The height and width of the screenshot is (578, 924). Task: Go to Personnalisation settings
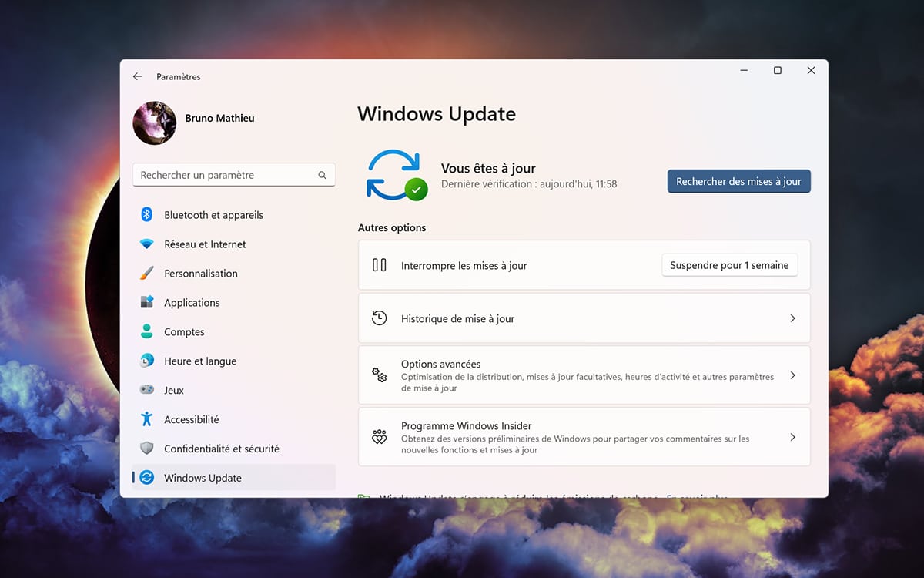pyautogui.click(x=234, y=274)
